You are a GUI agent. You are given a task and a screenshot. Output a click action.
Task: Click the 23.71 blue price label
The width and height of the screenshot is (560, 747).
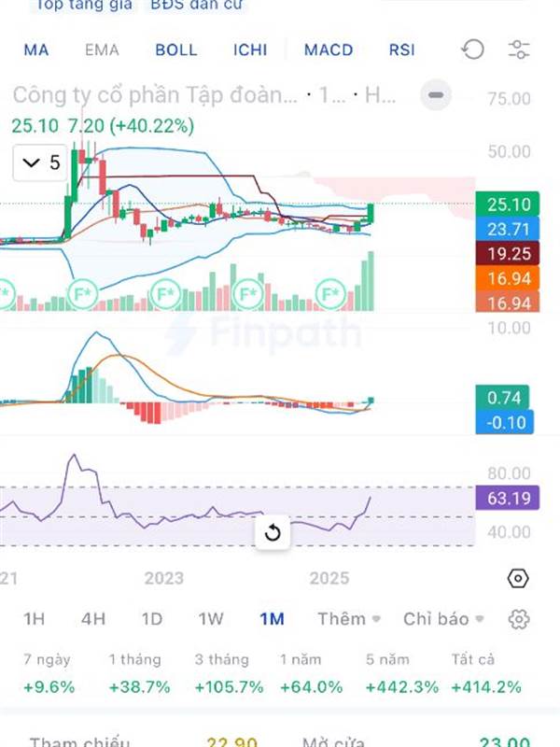[x=508, y=229]
